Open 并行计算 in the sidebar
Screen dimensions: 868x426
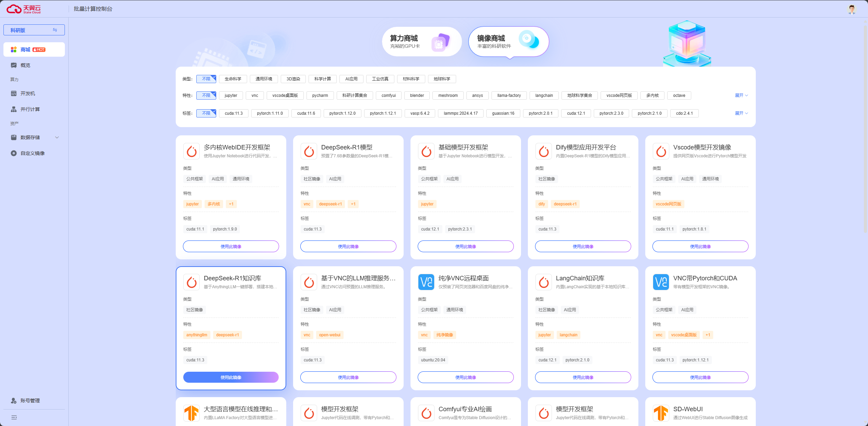point(34,109)
